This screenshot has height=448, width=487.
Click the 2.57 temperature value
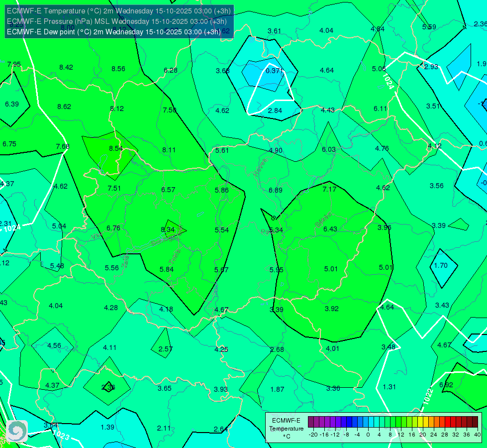tap(166, 349)
